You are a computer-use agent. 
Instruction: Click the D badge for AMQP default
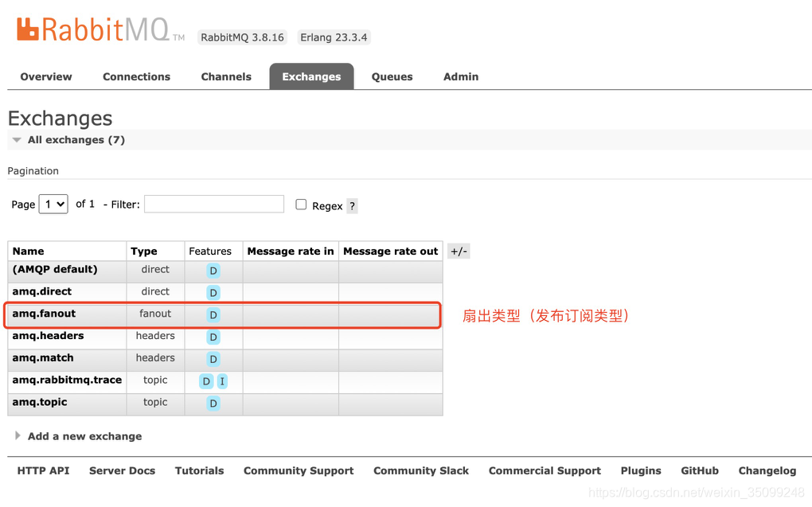tap(213, 271)
